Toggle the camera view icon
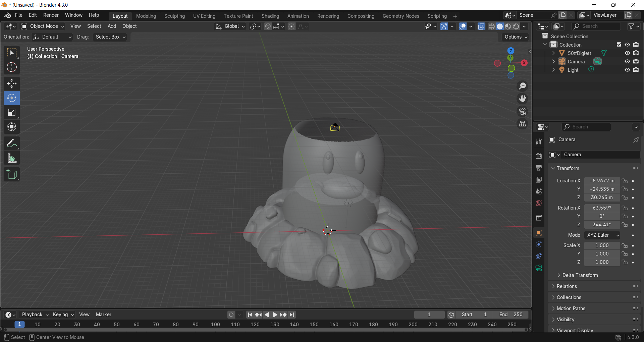The height and width of the screenshot is (342, 644). pos(522,111)
